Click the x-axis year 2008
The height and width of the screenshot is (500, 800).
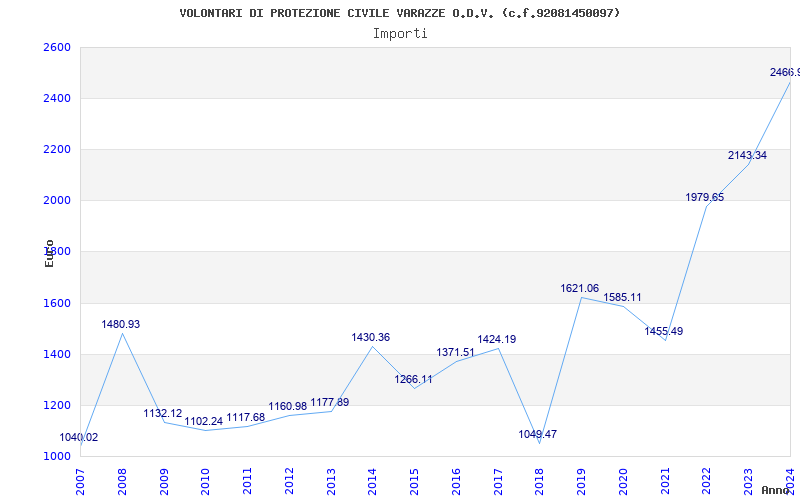point(122,482)
